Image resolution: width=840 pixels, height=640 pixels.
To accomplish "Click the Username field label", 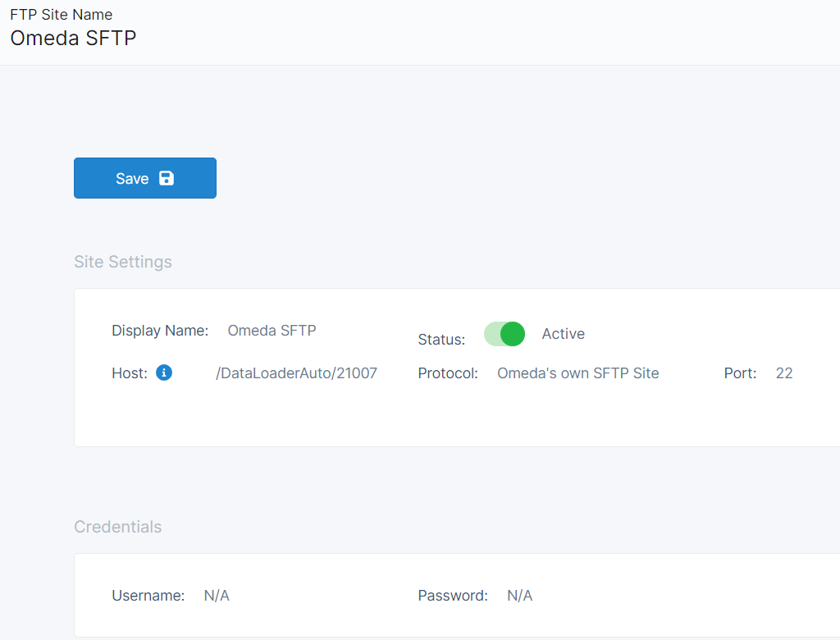I will coord(148,596).
